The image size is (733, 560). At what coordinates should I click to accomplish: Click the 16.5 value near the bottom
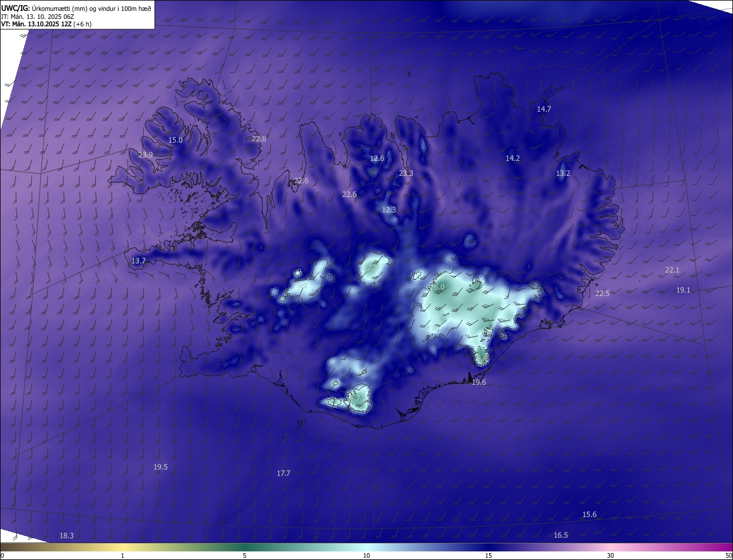coord(561,535)
